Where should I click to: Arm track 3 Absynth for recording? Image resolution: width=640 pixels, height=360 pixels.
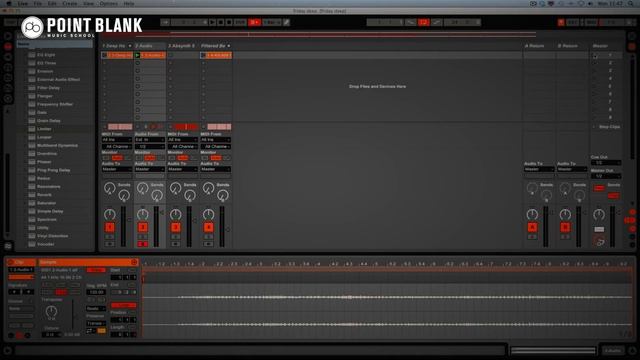click(176, 244)
